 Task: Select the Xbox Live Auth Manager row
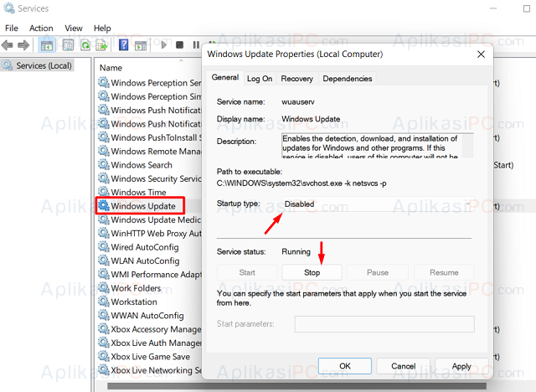point(149,343)
